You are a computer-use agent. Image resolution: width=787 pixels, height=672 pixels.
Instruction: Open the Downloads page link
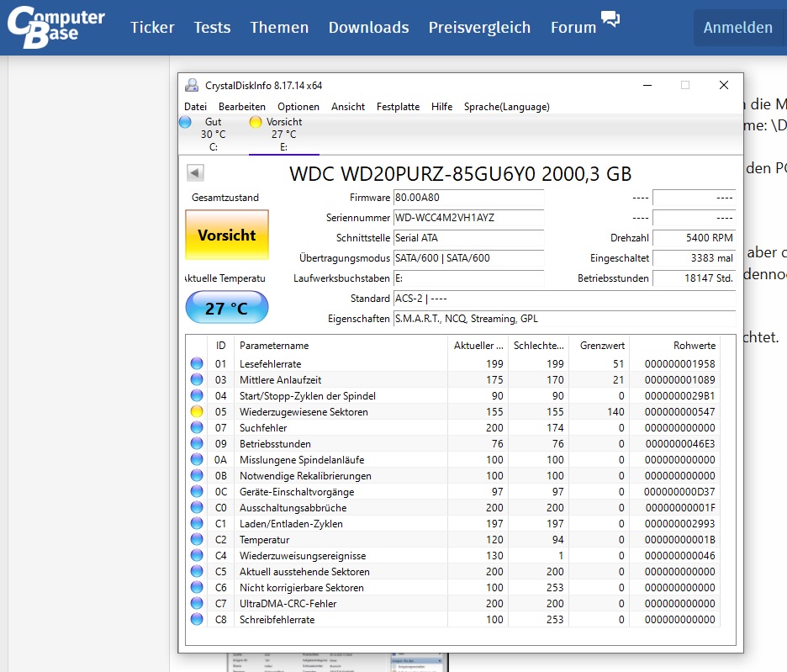pyautogui.click(x=368, y=27)
